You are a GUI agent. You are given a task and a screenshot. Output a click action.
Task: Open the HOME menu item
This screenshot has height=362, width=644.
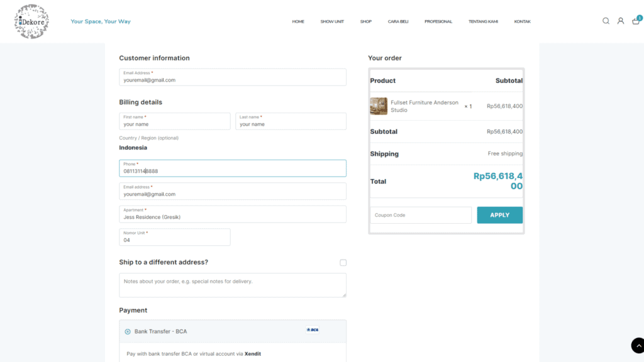(298, 21)
